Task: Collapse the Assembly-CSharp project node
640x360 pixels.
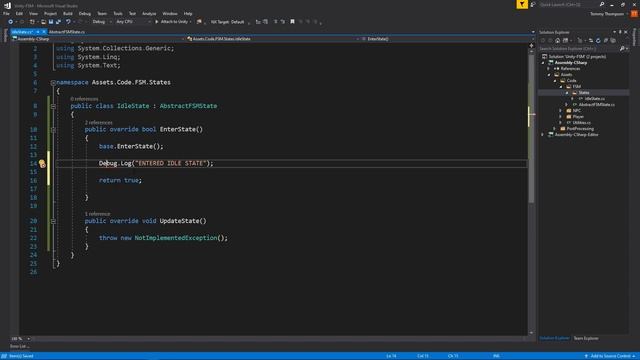Action: (x=543, y=63)
